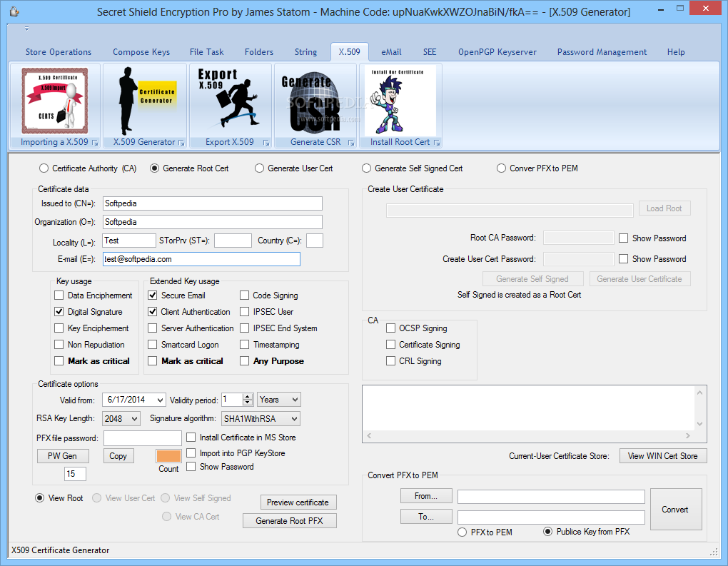Switch to the eMail tab
Screen dimensions: 728x566
click(x=391, y=52)
